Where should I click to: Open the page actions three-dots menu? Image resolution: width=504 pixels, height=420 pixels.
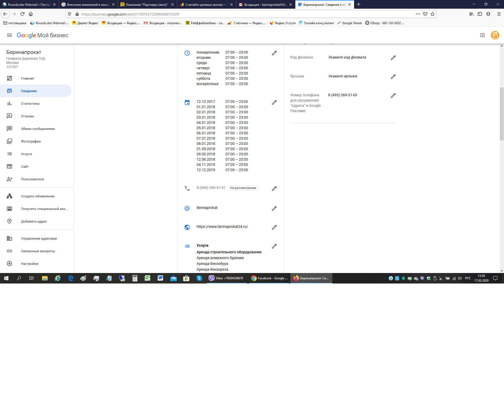(418, 14)
